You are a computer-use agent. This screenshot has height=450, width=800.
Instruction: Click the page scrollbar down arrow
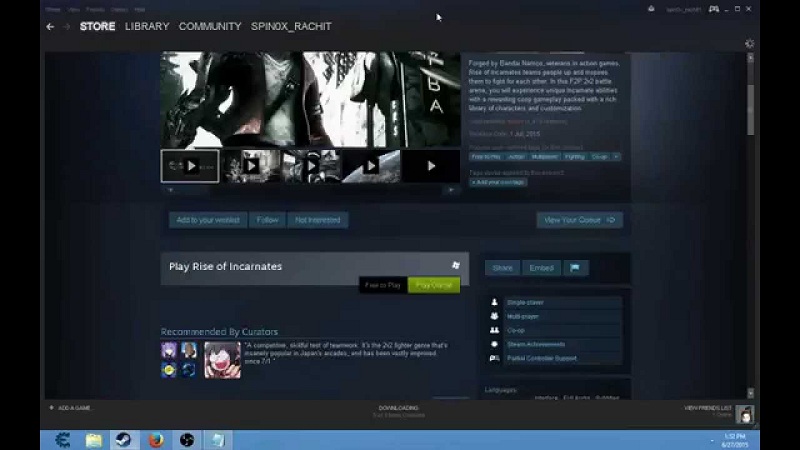pyautogui.click(x=750, y=393)
